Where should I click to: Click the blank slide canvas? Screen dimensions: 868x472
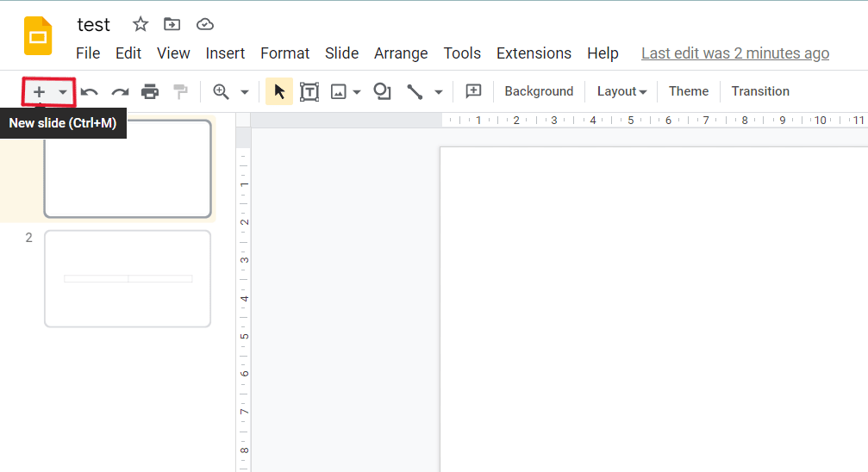point(653,308)
